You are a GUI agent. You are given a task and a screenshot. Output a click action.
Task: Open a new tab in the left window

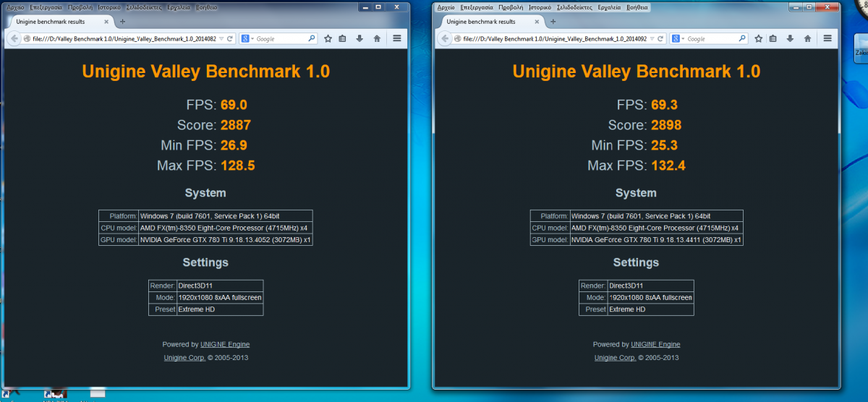(122, 22)
